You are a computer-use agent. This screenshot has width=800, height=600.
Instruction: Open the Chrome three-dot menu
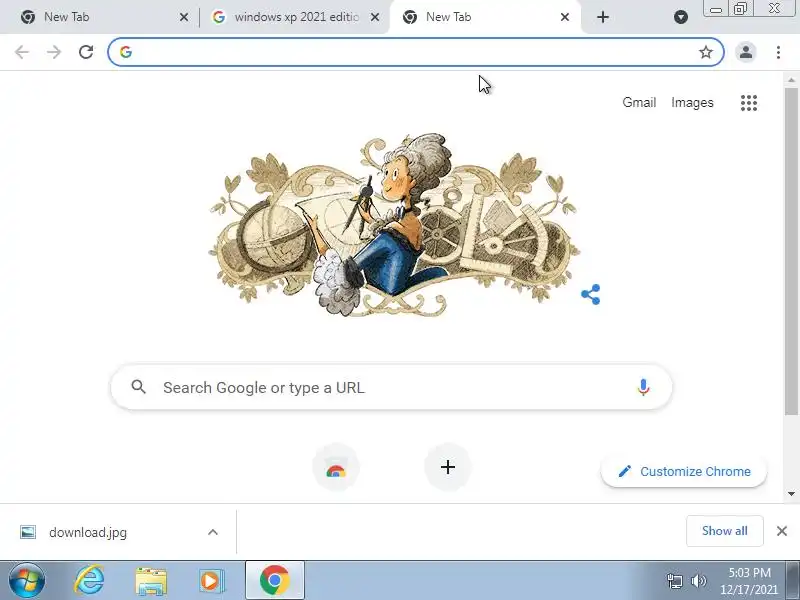tap(778, 52)
